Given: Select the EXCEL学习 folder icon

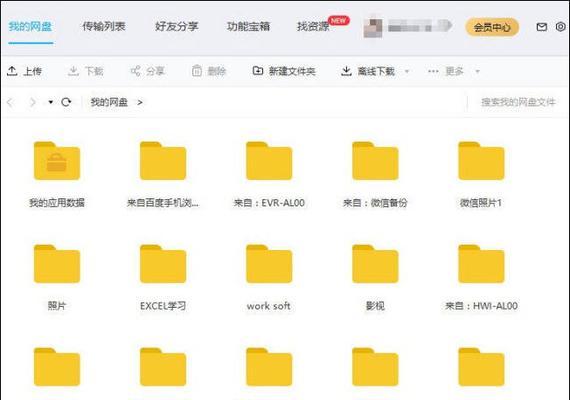Looking at the screenshot, I should (163, 264).
